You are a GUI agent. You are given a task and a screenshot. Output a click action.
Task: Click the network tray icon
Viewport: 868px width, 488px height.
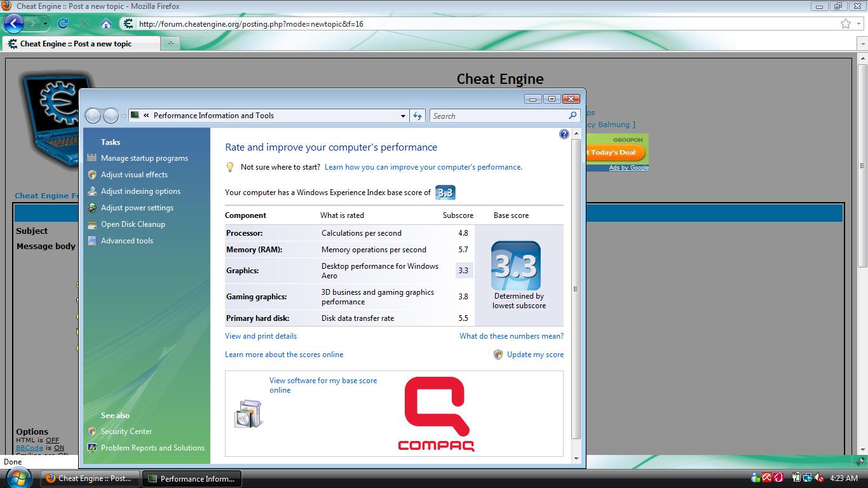click(x=807, y=478)
